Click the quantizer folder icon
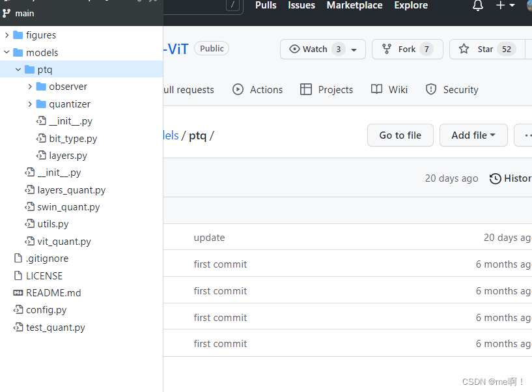 pos(41,104)
